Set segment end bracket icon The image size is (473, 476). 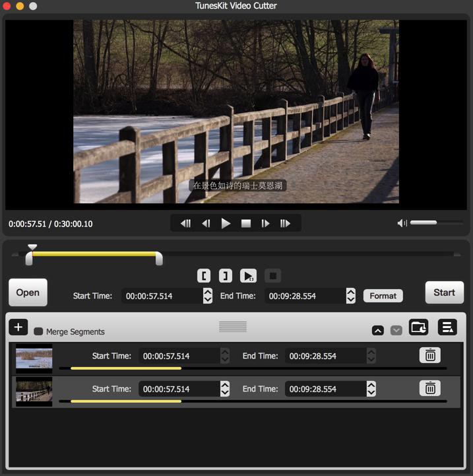point(226,276)
